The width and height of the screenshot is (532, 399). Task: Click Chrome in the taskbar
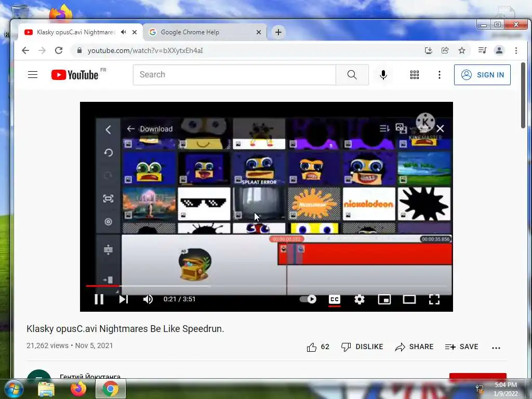tap(111, 389)
